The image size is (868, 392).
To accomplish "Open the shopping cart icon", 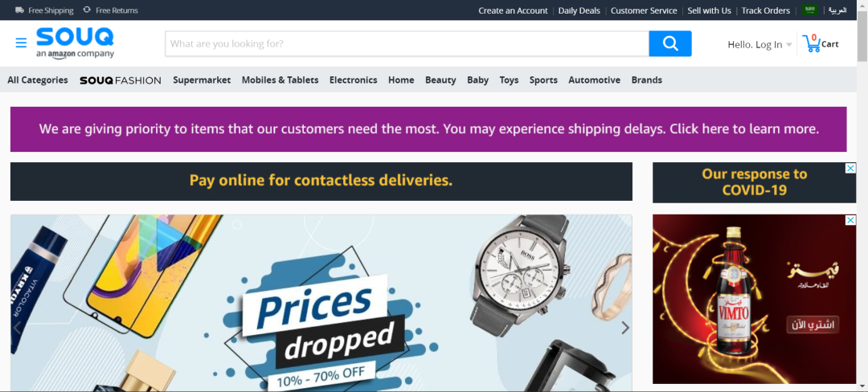I will [x=812, y=43].
